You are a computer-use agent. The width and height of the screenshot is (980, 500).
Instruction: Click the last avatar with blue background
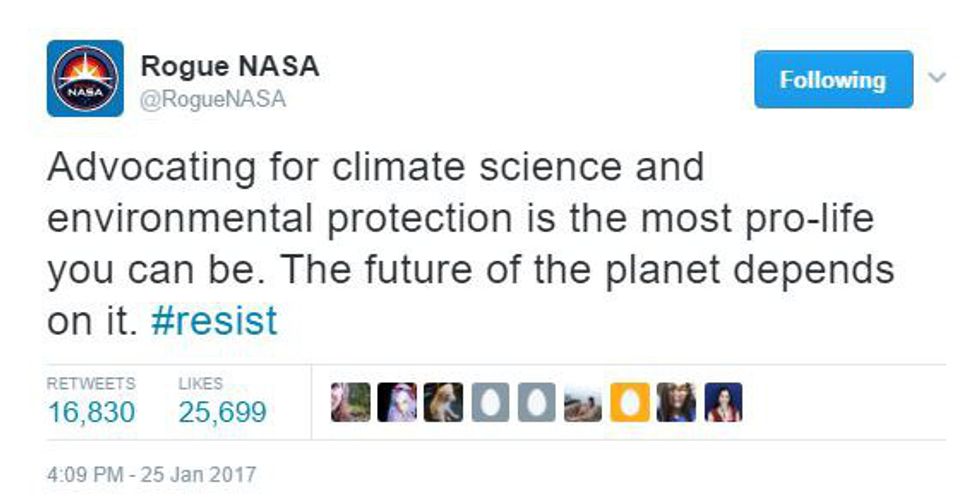(x=723, y=402)
